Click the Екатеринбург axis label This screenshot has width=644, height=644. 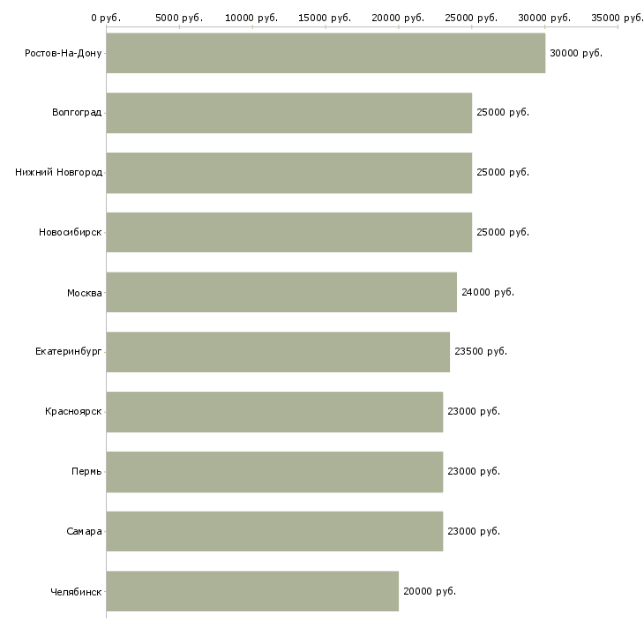coord(69,352)
